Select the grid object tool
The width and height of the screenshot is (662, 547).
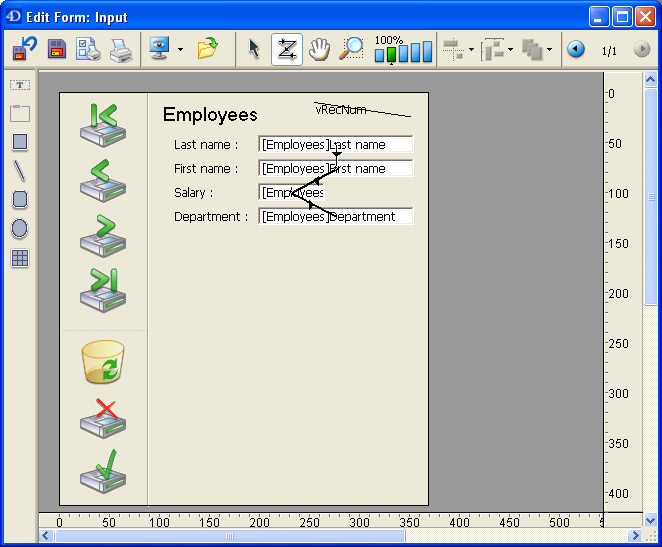19,258
